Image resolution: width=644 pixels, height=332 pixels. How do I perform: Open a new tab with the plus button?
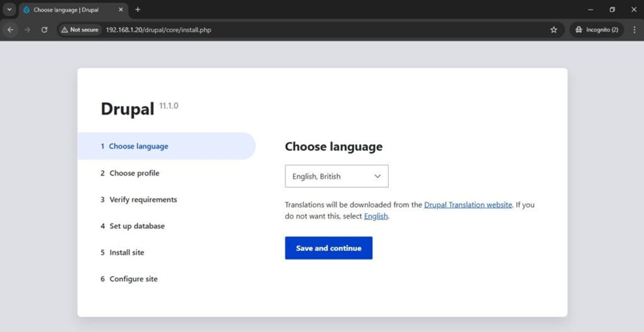[x=138, y=10]
